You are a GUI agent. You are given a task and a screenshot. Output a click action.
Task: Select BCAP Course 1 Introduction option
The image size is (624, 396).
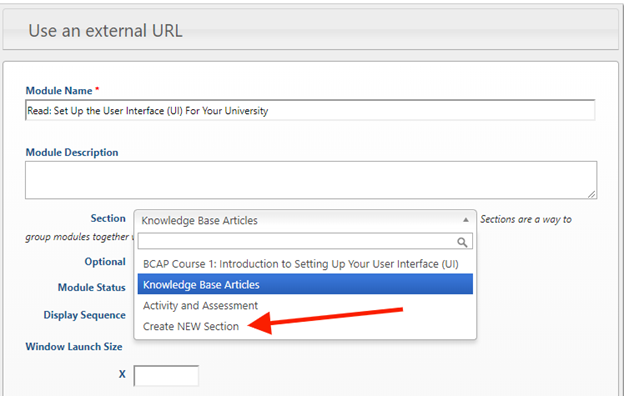305,264
